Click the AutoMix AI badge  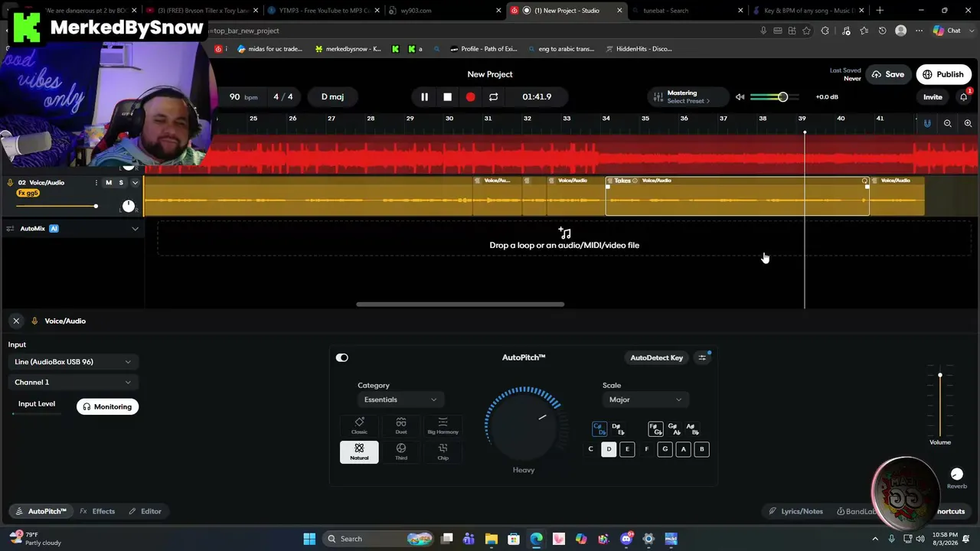pyautogui.click(x=54, y=229)
